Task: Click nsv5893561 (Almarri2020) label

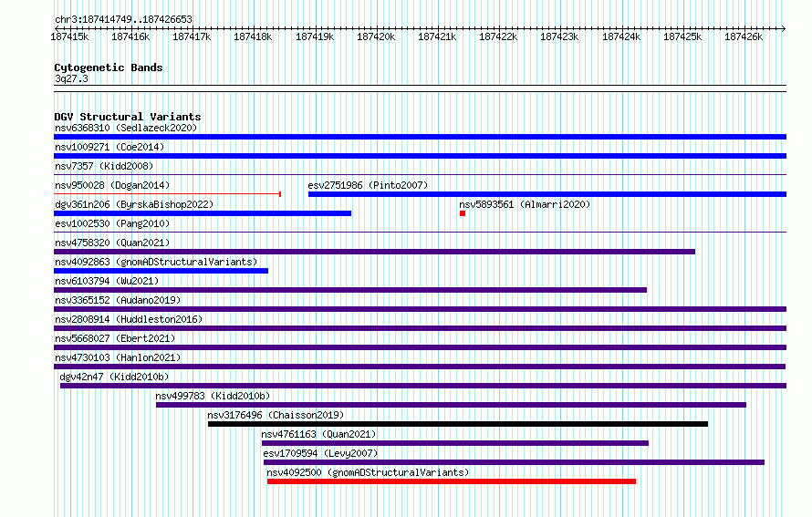Action: point(525,204)
